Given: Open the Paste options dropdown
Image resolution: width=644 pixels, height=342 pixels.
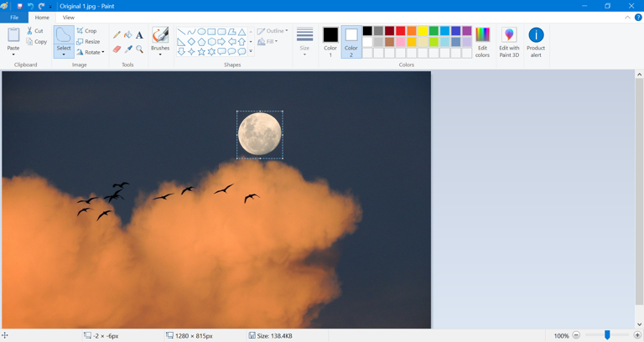Looking at the screenshot, I should [x=13, y=54].
